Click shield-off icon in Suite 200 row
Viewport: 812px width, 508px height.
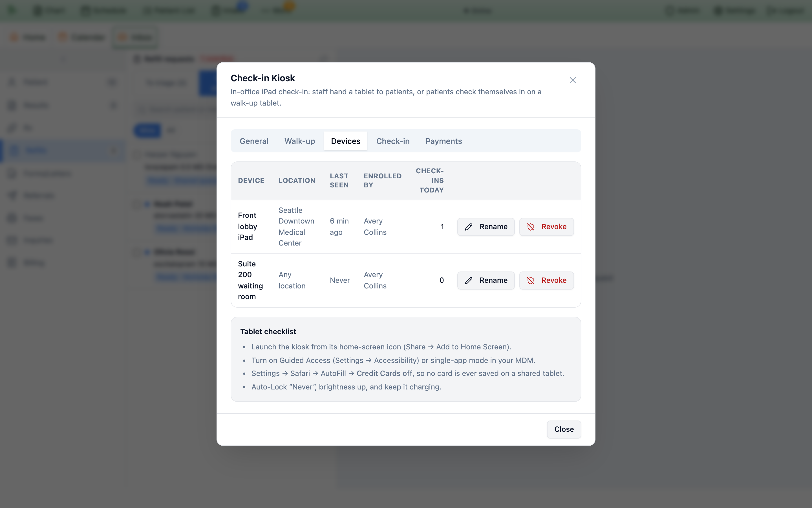point(531,281)
